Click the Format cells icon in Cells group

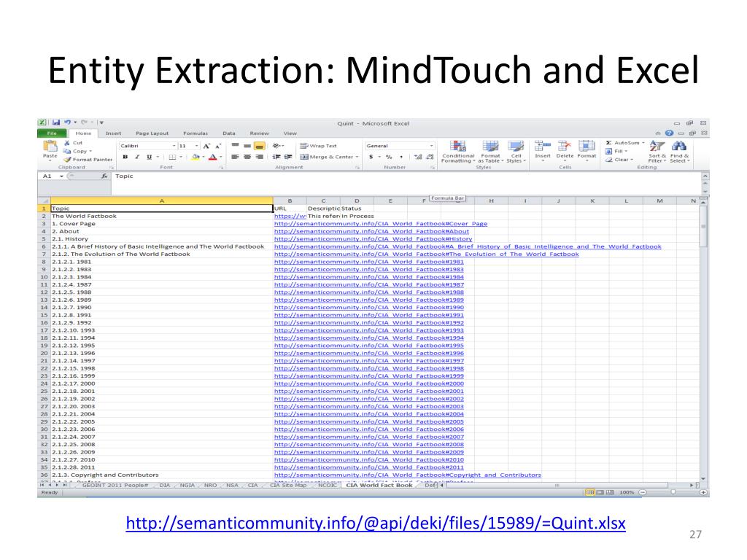(587, 146)
